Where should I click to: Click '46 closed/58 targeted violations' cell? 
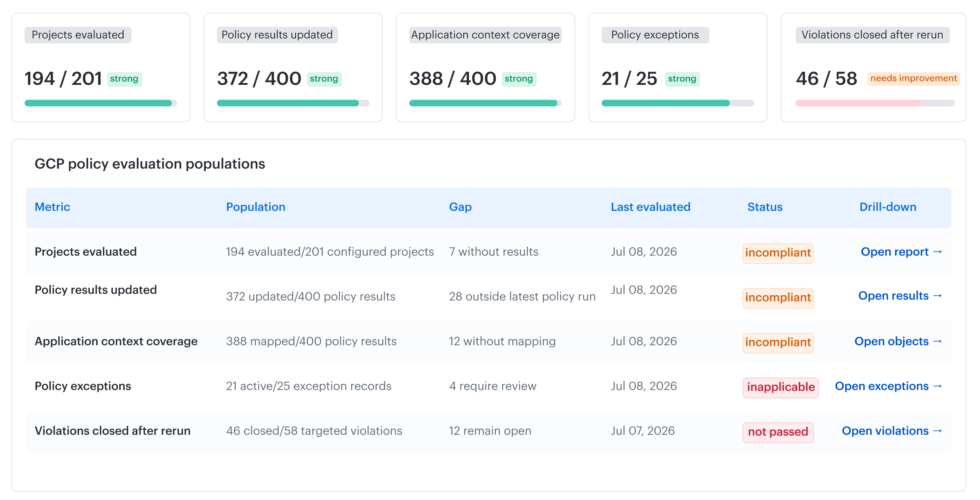point(314,431)
